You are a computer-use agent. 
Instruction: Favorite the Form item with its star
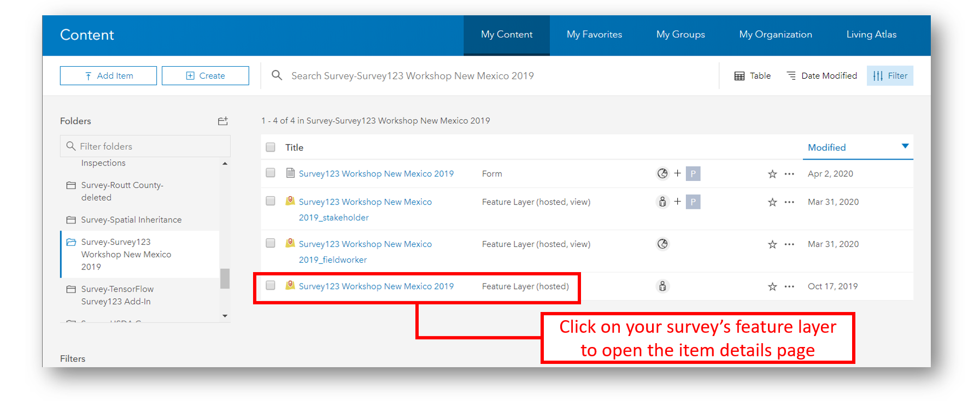[x=772, y=174]
